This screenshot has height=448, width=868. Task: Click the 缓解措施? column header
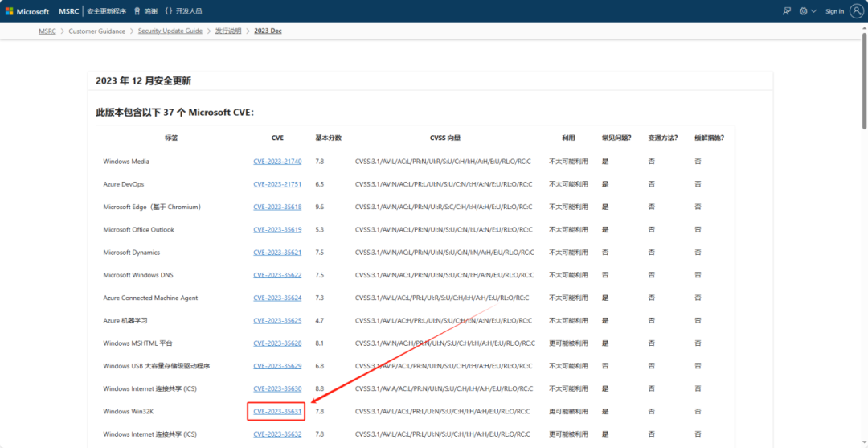click(709, 138)
